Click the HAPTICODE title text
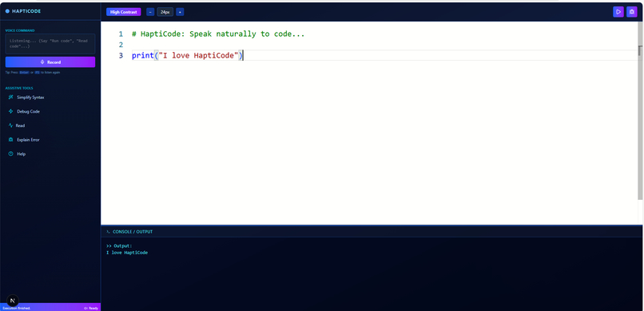 (26, 11)
